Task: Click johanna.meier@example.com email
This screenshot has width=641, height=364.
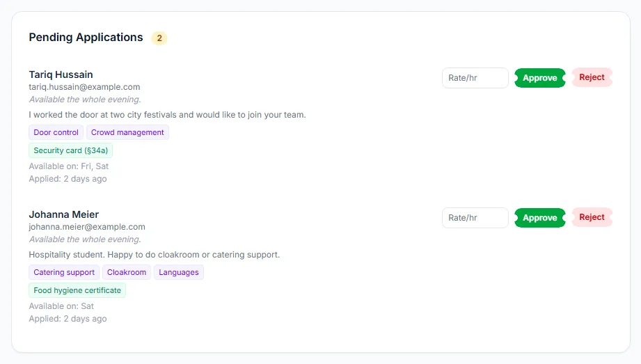Action: click(x=87, y=227)
